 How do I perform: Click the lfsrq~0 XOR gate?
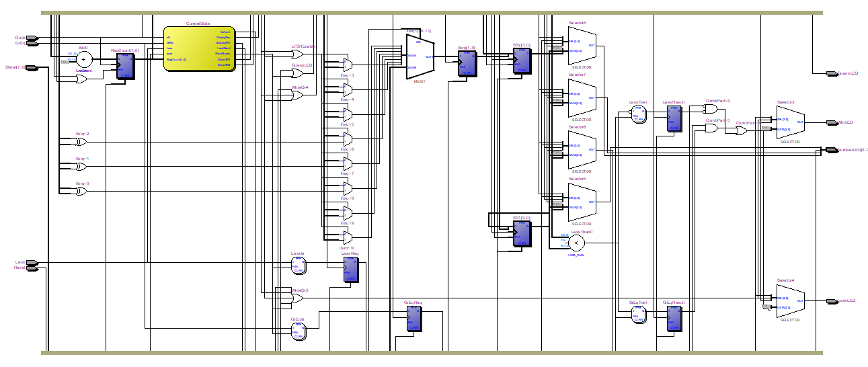pos(82,191)
